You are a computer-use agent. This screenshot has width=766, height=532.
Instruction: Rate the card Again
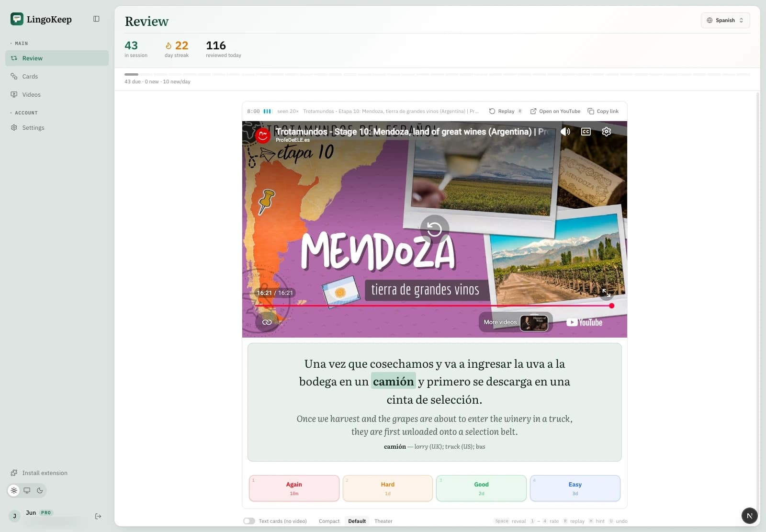point(294,488)
